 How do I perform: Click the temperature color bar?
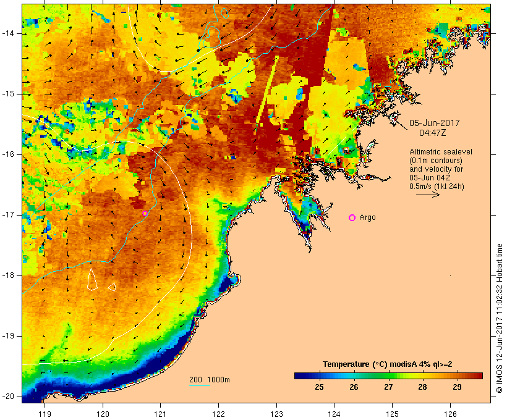(x=388, y=376)
